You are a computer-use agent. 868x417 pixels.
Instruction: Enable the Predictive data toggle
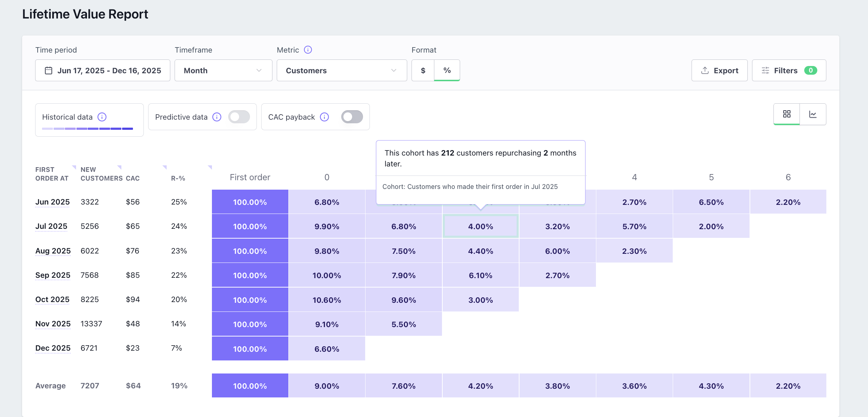coord(239,117)
